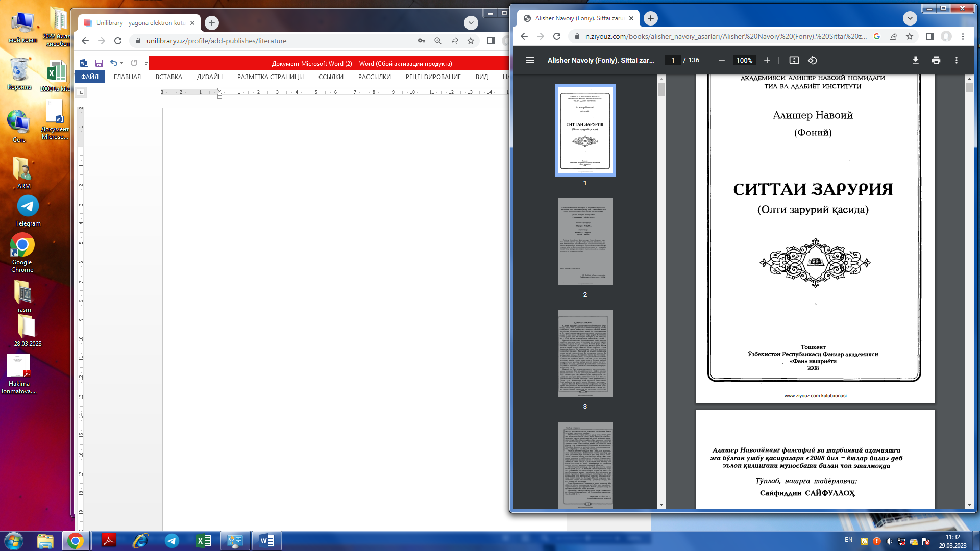Print the PDF document
This screenshot has height=551, width=980.
(x=936, y=60)
